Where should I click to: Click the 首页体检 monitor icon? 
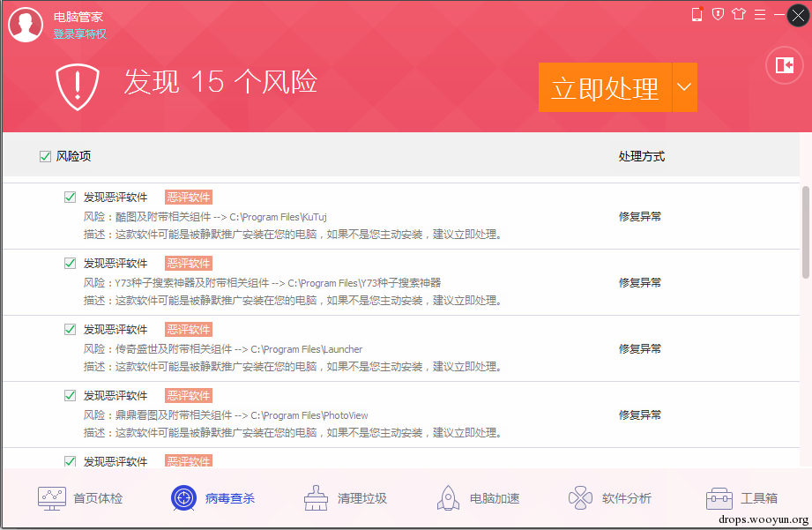coord(52,498)
